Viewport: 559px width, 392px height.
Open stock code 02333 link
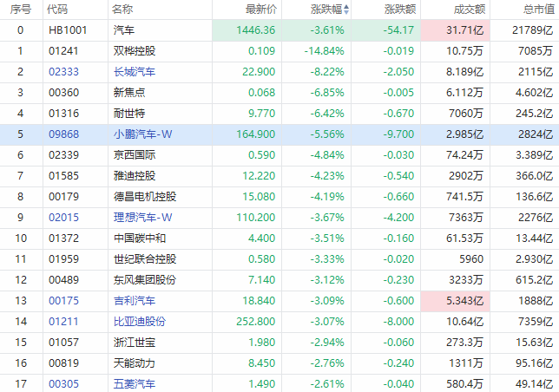pos(63,72)
